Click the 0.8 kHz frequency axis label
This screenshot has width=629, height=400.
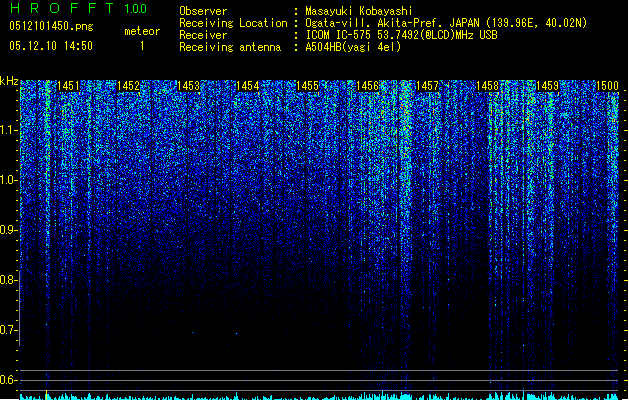coord(9,280)
